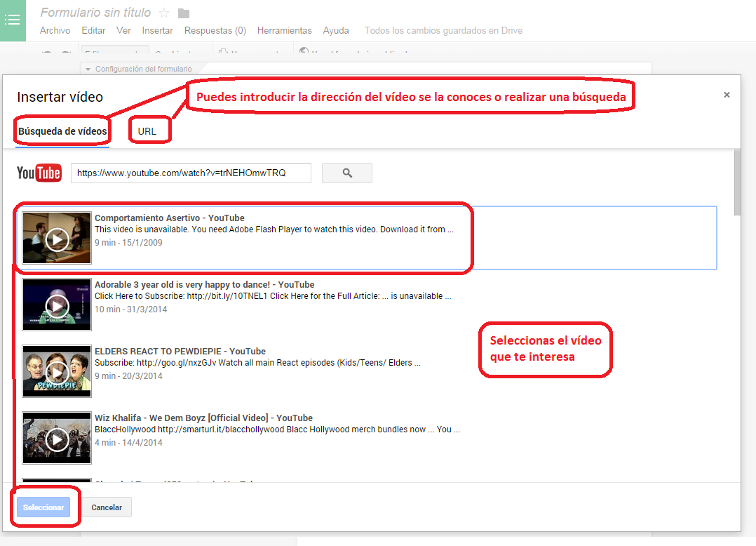
Task: Click the Insertar vídeo dialog heading
Action: [x=60, y=97]
